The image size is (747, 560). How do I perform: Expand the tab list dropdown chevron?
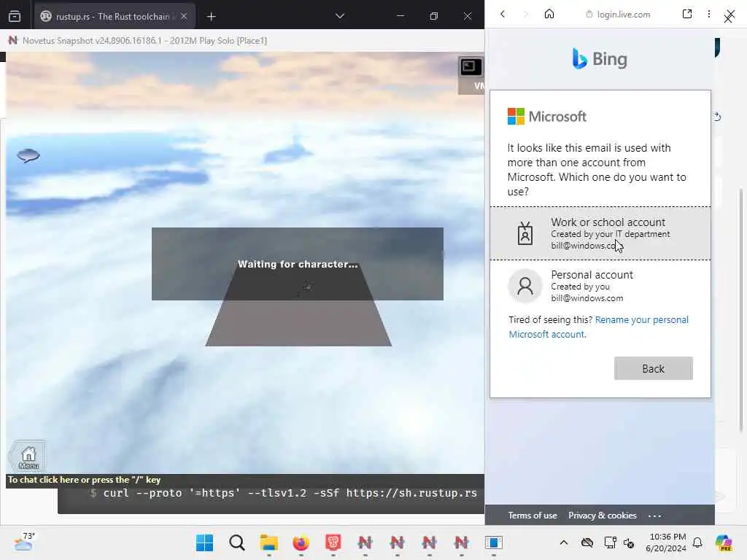click(340, 16)
